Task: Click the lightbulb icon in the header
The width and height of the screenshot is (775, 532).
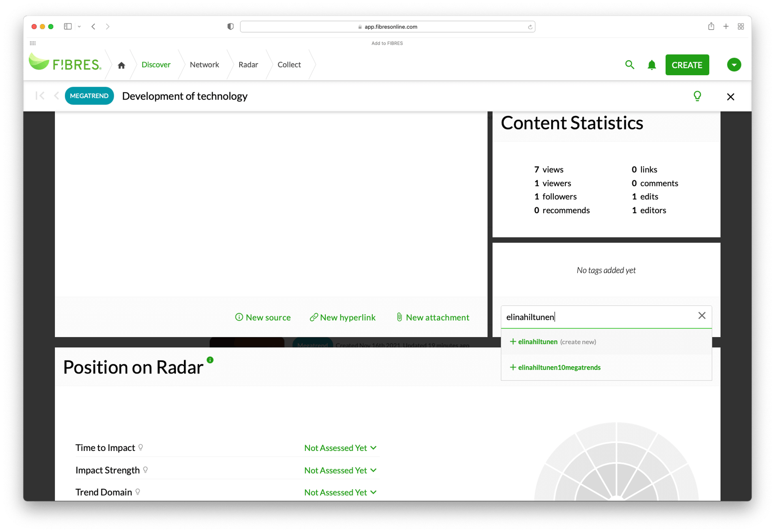Action: pos(697,96)
